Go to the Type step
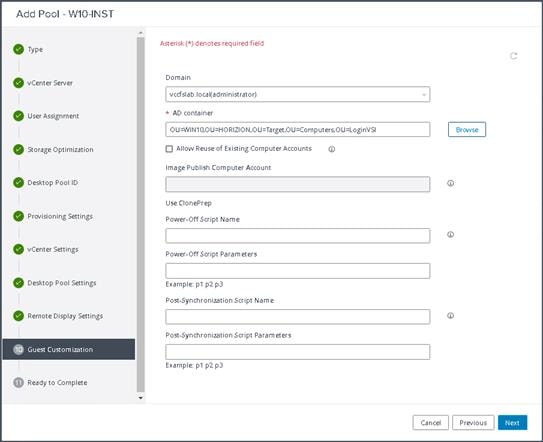Viewport: 543px width, 442px height. 35,50
